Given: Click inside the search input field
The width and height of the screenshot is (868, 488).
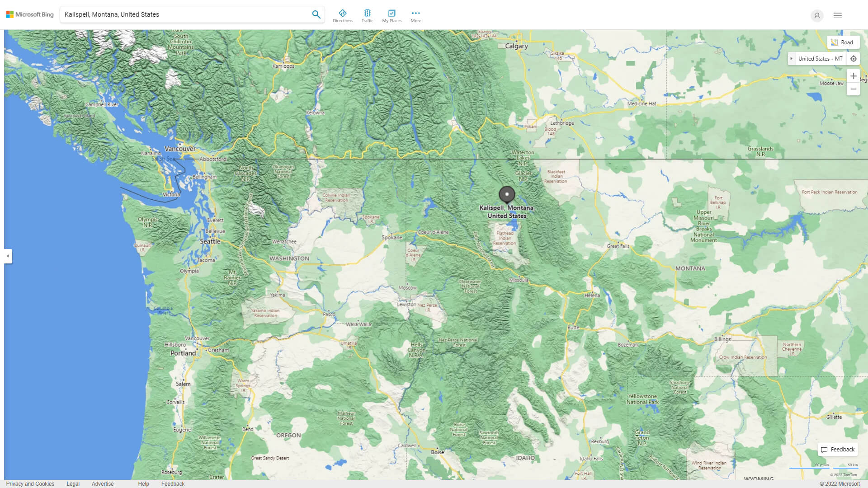Looking at the screenshot, I should pyautogui.click(x=181, y=14).
